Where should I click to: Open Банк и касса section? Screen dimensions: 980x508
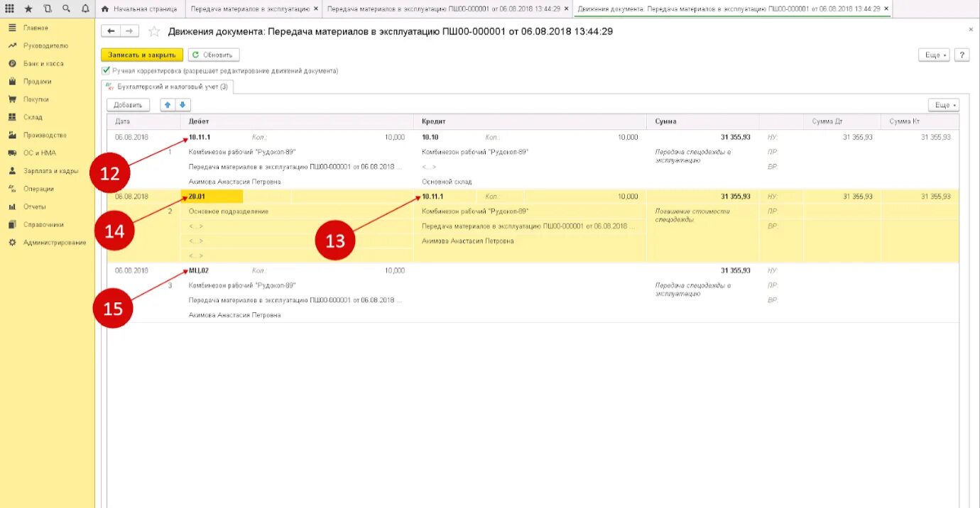point(43,63)
